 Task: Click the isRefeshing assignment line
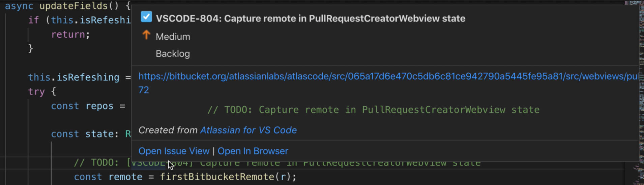coord(79,77)
